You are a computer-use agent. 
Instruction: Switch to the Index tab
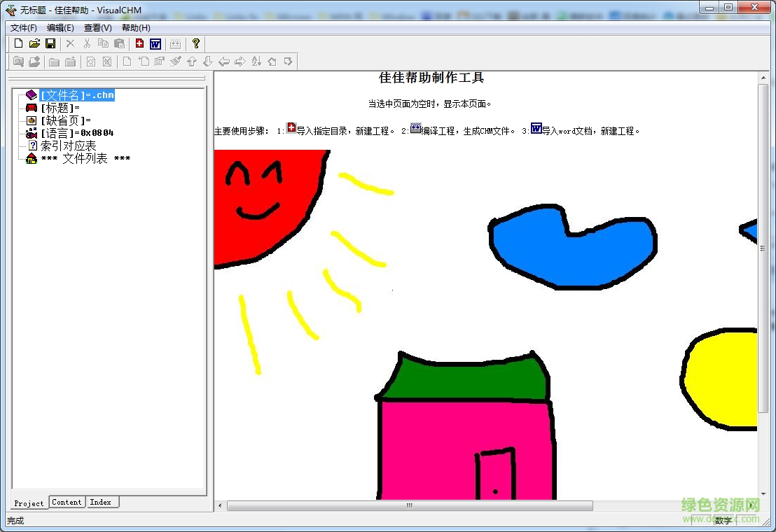(x=101, y=502)
